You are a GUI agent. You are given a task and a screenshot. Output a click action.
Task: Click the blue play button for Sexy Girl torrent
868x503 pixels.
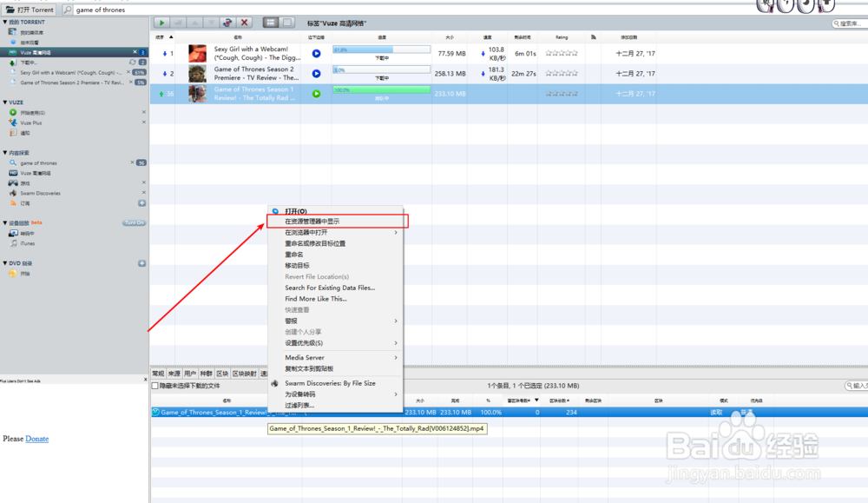[x=316, y=54]
